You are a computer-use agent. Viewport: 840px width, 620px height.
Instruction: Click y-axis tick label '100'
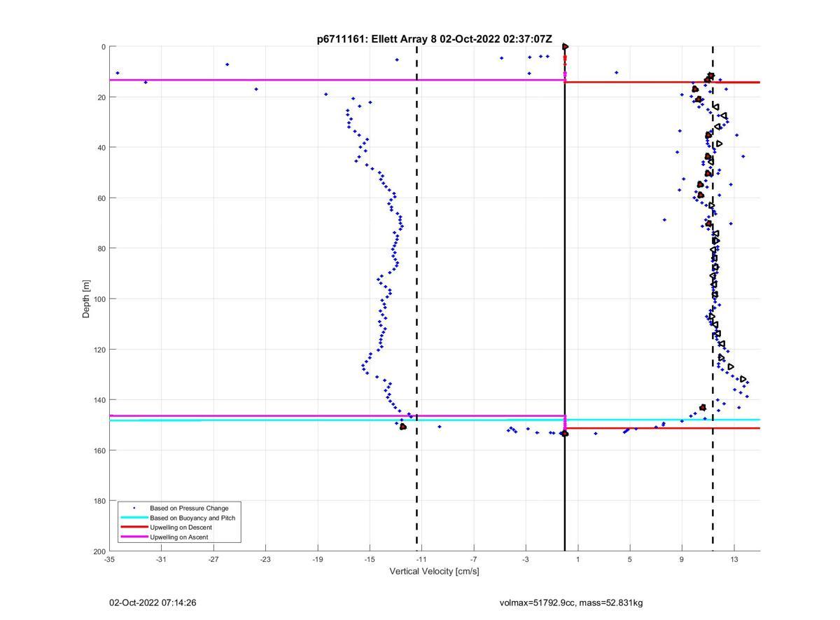tap(100, 299)
